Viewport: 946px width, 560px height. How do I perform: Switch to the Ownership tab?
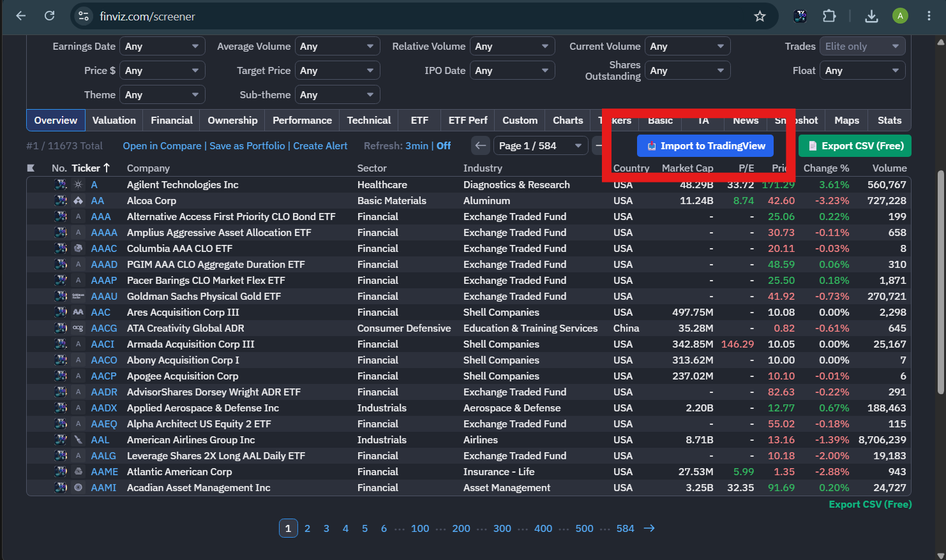click(x=232, y=120)
